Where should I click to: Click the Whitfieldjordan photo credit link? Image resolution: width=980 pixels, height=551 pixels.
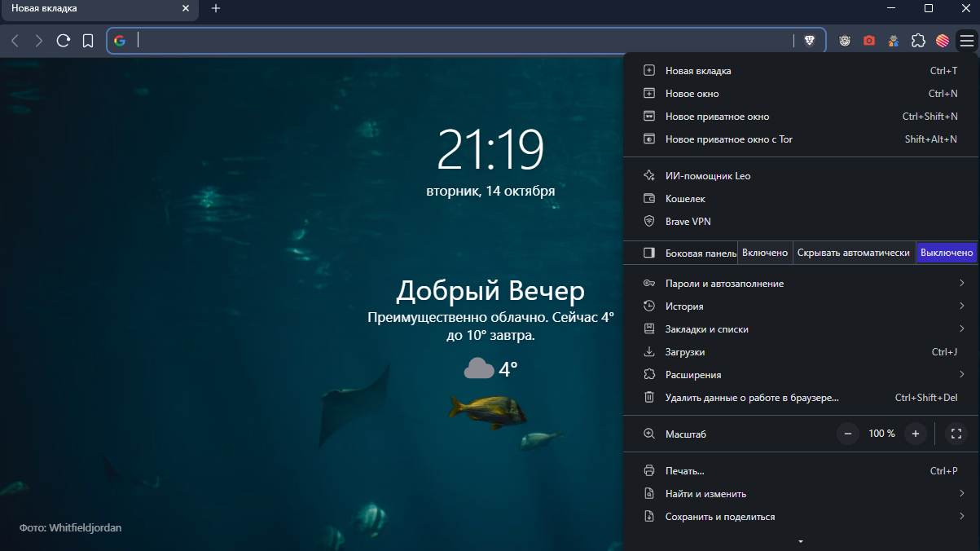86,527
